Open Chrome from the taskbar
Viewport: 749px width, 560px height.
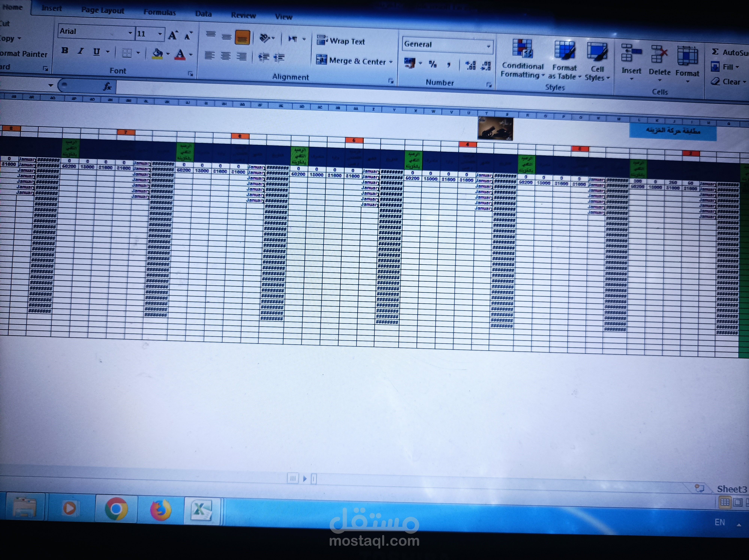116,509
